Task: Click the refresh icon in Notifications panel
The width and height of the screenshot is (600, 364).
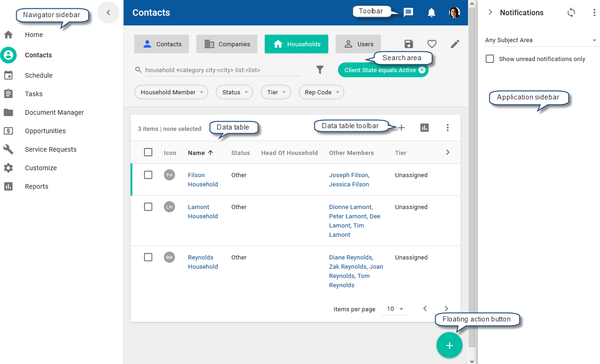Action: click(x=571, y=12)
